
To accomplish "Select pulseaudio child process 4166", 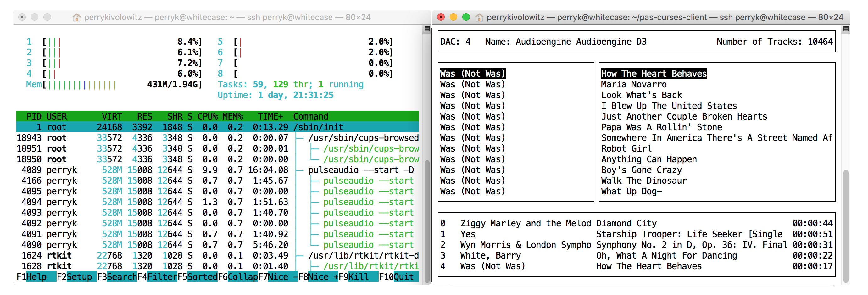I will 218,181.
